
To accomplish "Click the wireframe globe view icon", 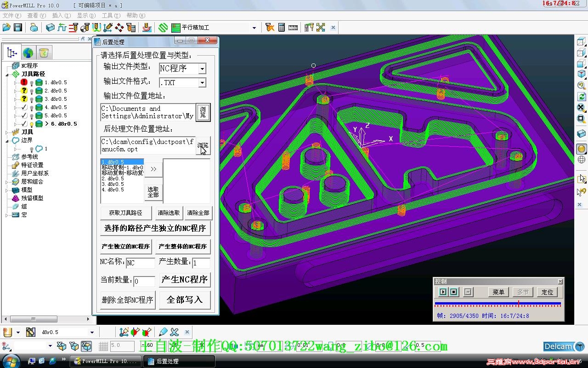I will [x=582, y=160].
